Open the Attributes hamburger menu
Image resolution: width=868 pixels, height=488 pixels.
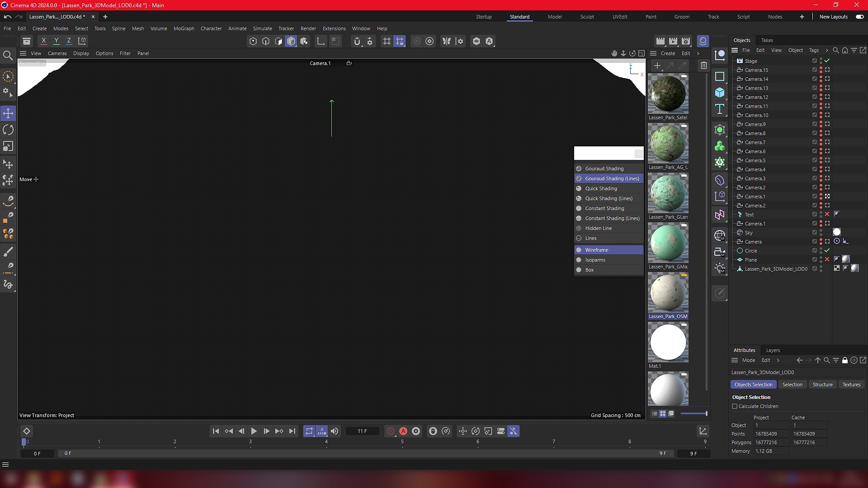pyautogui.click(x=735, y=360)
